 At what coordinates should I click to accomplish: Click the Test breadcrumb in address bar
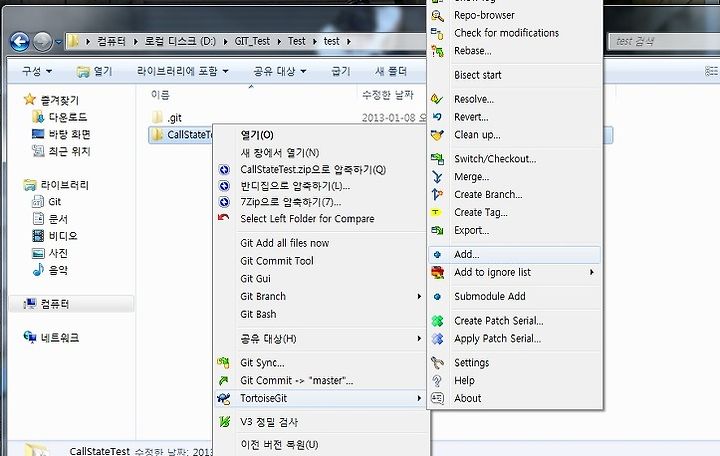pos(297,41)
